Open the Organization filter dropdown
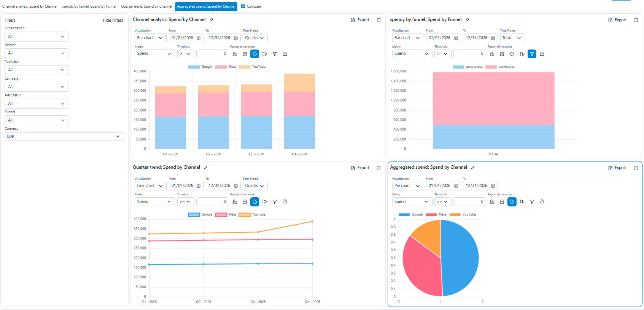This screenshot has height=310, width=644. pyautogui.click(x=37, y=37)
